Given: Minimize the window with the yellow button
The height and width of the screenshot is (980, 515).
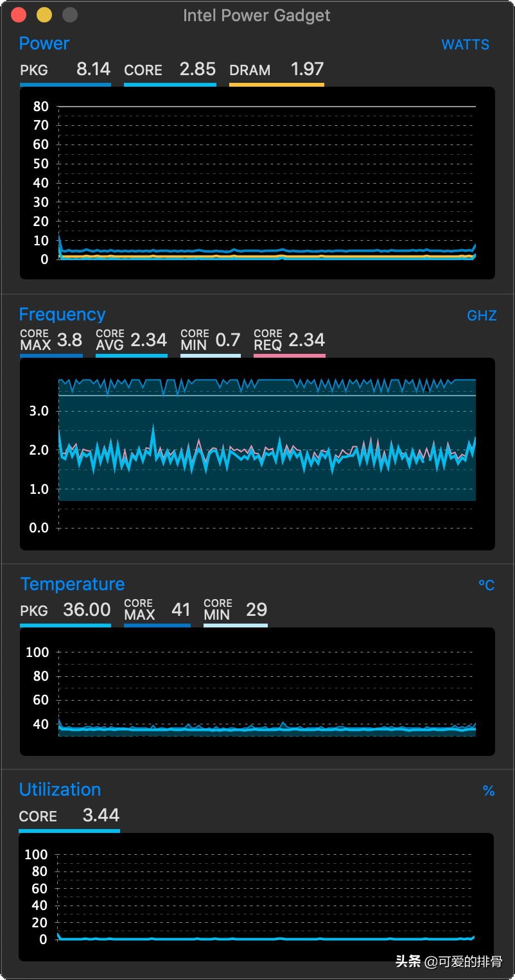Looking at the screenshot, I should pos(44,15).
